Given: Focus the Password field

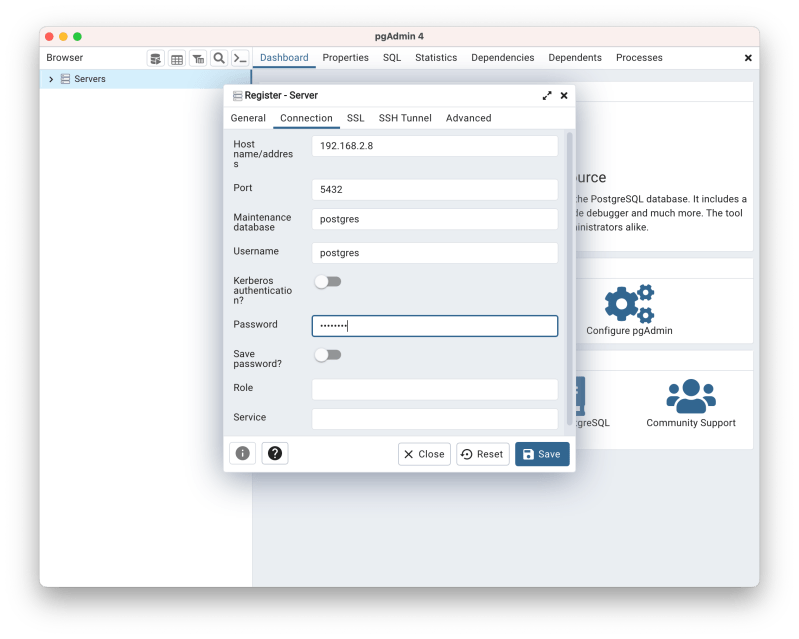Looking at the screenshot, I should [x=435, y=326].
